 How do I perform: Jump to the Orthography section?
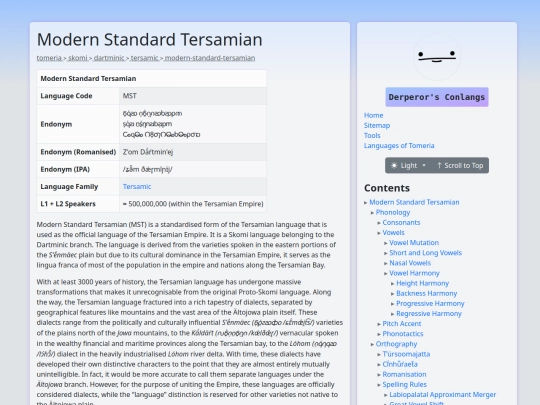396,344
